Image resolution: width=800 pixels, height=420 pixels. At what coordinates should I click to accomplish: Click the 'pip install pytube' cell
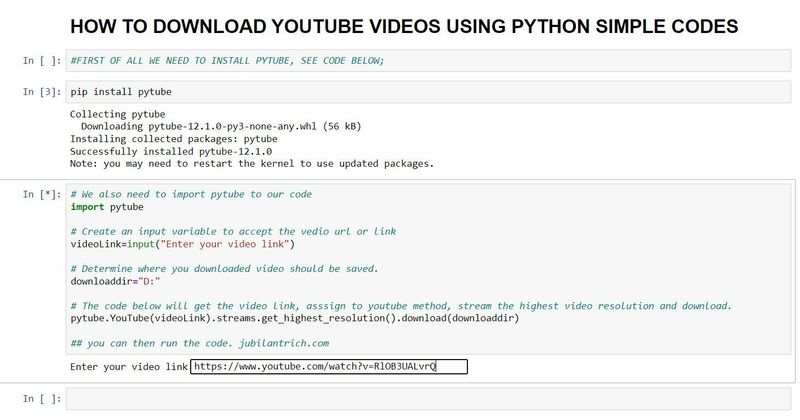[x=428, y=92]
